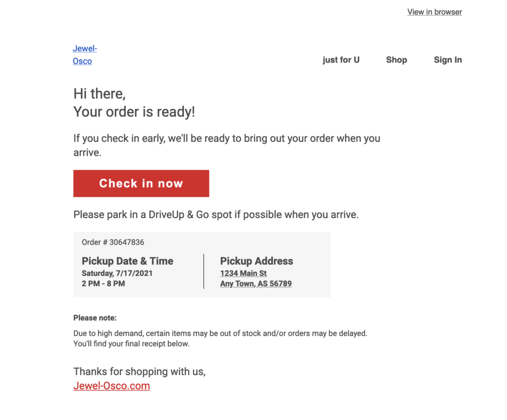Select the order number 30647836 text

[113, 242]
